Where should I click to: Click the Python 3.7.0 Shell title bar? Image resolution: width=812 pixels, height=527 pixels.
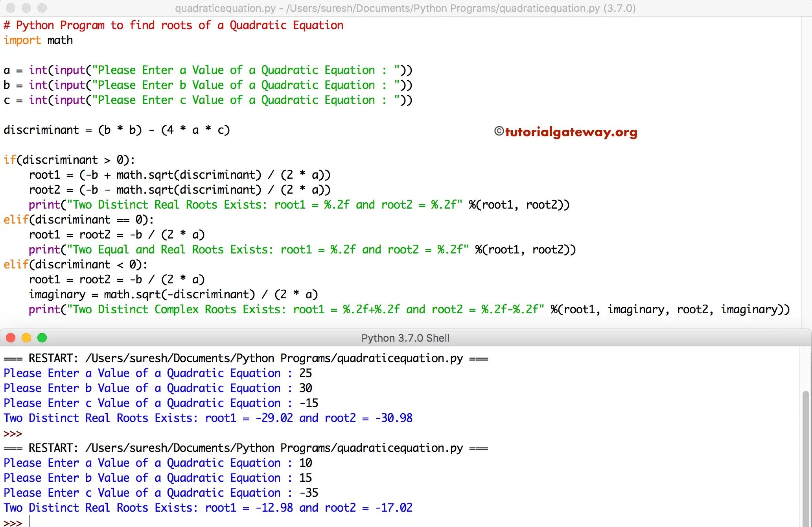point(405,338)
